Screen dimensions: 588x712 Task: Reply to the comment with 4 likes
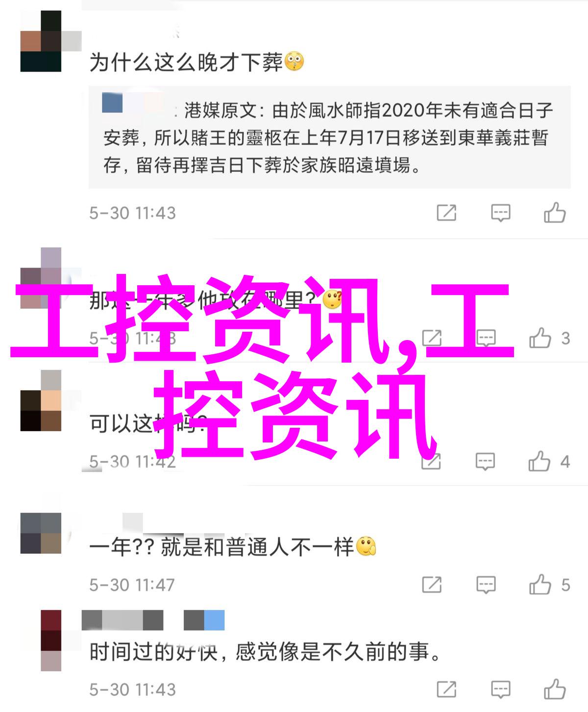486,461
